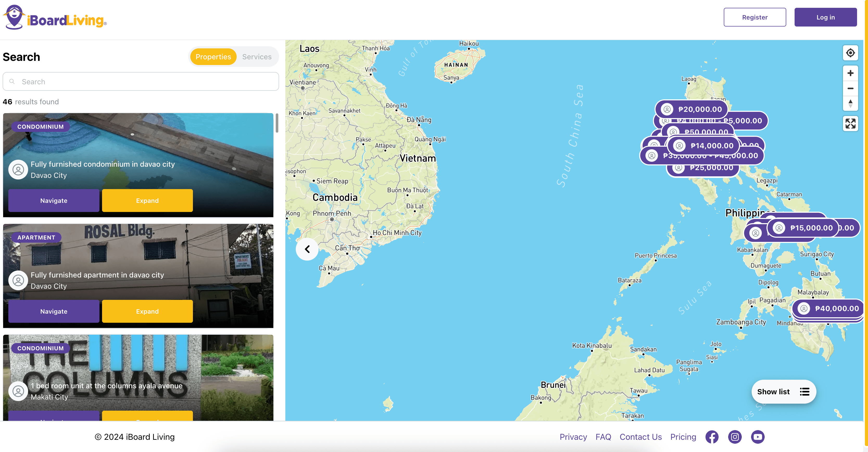The image size is (868, 452).
Task: Open the FAQ link
Action: click(x=603, y=437)
